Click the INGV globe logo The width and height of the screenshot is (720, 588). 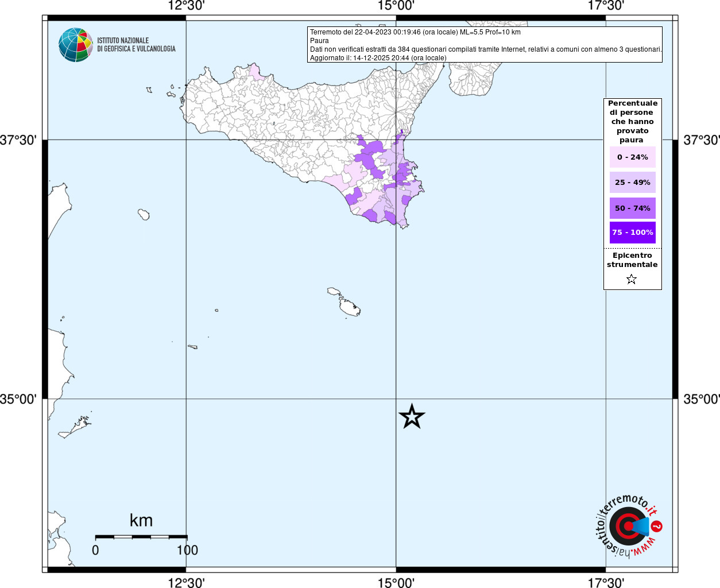76,45
